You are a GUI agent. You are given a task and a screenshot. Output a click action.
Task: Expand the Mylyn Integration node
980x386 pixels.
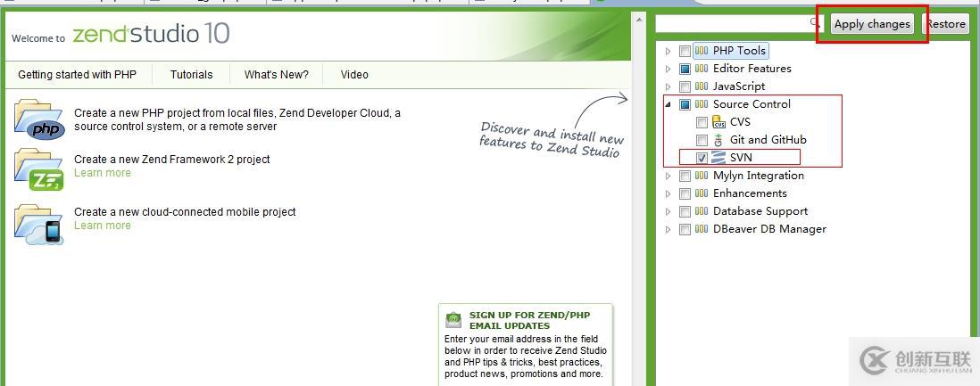coord(669,176)
